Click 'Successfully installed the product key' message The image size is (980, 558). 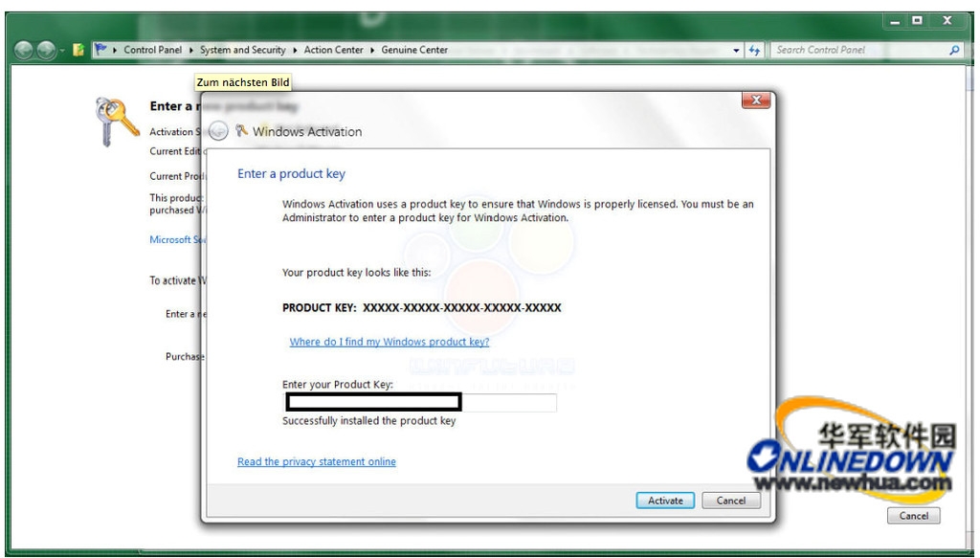pyautogui.click(x=368, y=420)
